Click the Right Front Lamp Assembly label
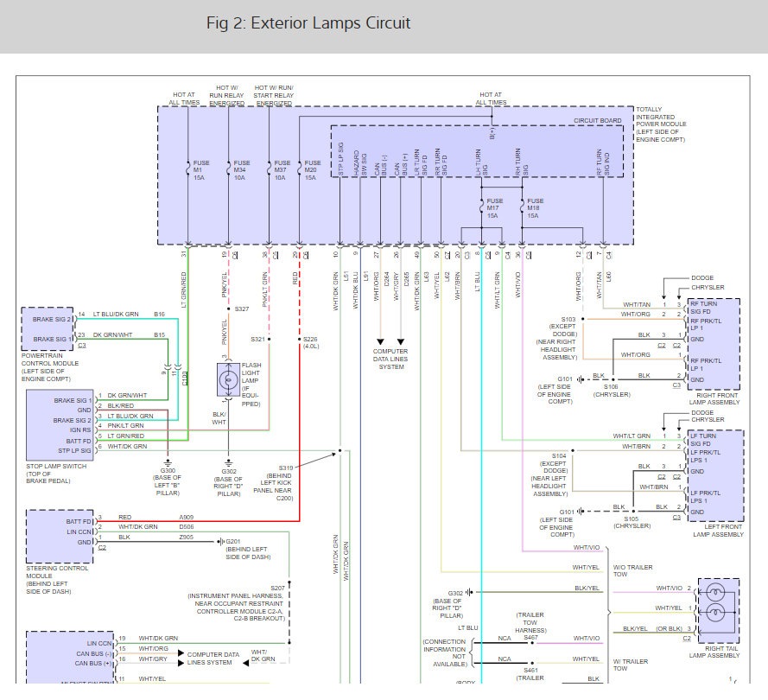The image size is (768, 700). coord(714,398)
